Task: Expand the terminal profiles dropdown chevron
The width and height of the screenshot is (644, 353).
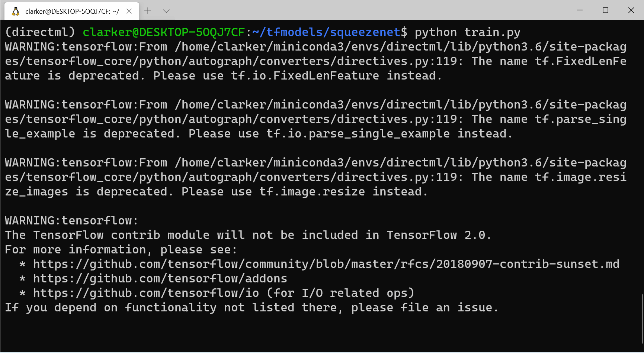Action: click(x=166, y=11)
